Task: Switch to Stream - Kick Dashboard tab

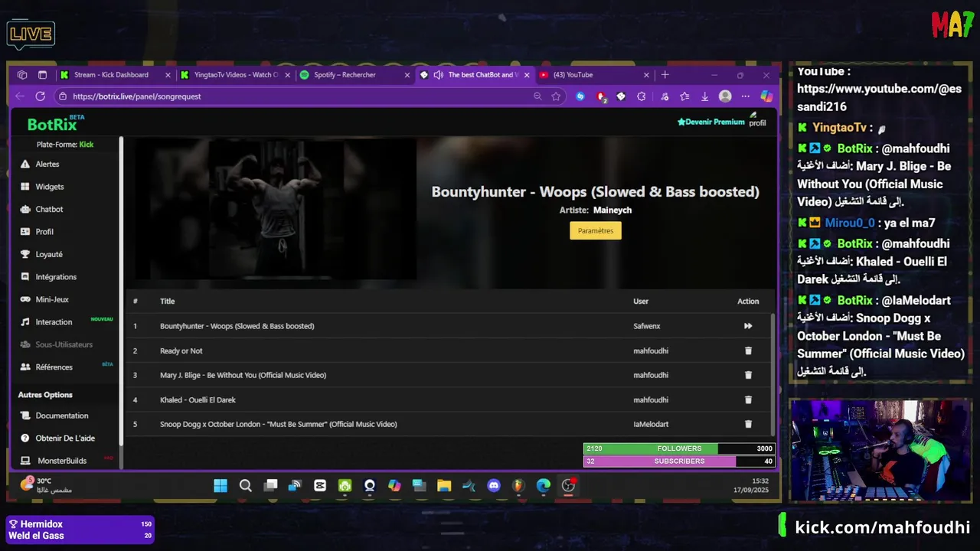Action: click(111, 75)
